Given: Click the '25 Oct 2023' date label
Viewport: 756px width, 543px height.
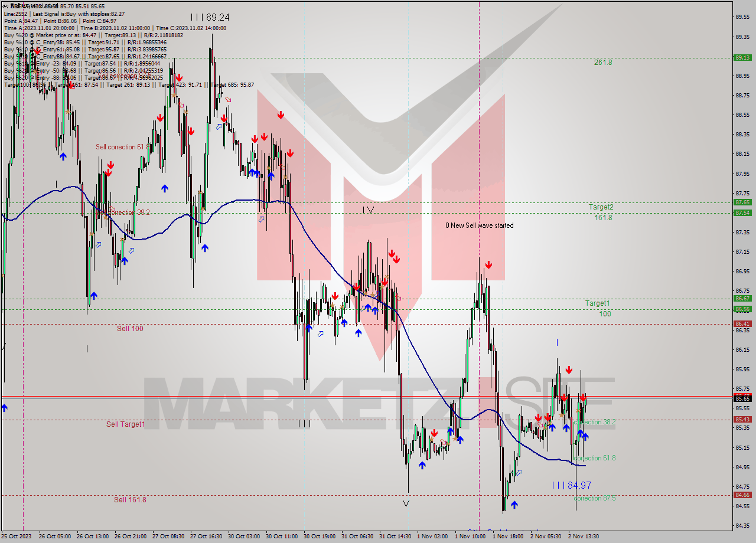Looking at the screenshot, I should coord(17,537).
